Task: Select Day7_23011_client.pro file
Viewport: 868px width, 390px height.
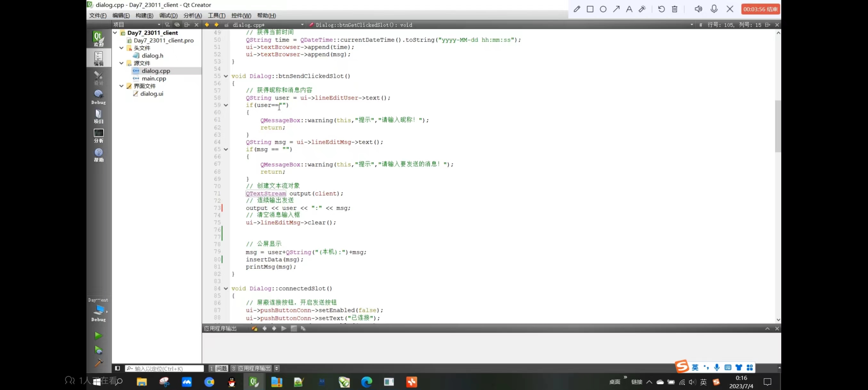Action: (164, 40)
